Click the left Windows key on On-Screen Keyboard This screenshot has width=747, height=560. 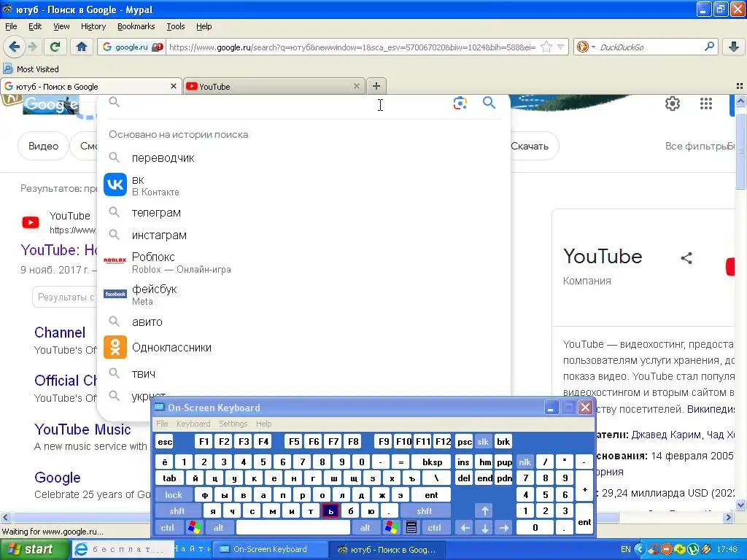tap(194, 528)
